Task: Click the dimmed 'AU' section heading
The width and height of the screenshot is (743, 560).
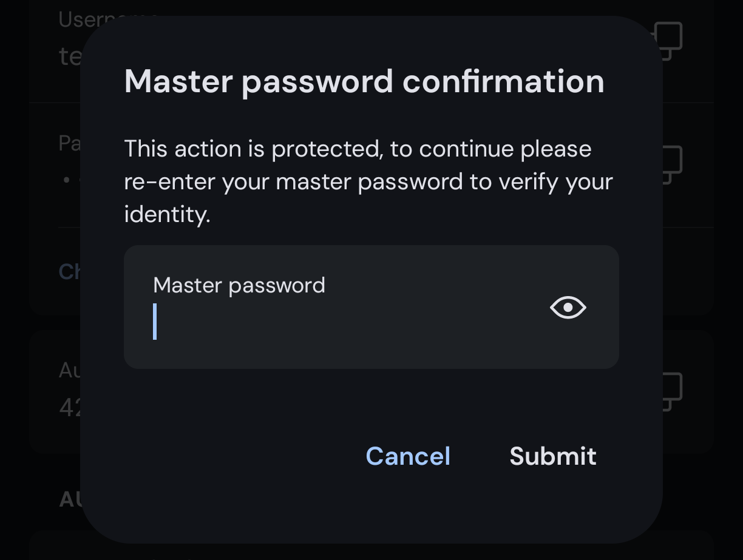Action: 70,499
